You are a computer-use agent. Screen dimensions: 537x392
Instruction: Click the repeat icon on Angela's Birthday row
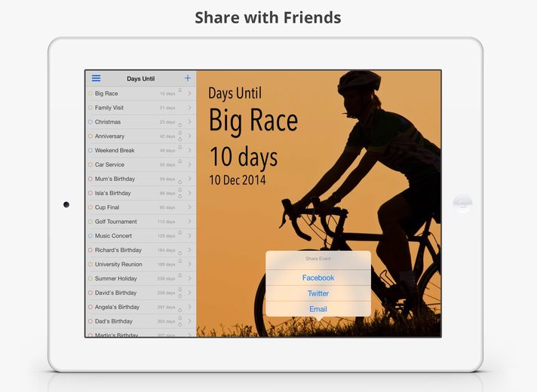point(180,311)
